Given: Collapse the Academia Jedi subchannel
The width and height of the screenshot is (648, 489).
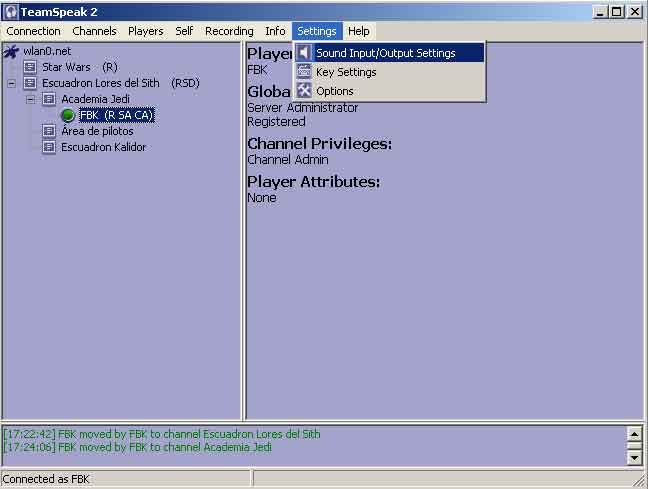Looking at the screenshot, I should click(30, 100).
